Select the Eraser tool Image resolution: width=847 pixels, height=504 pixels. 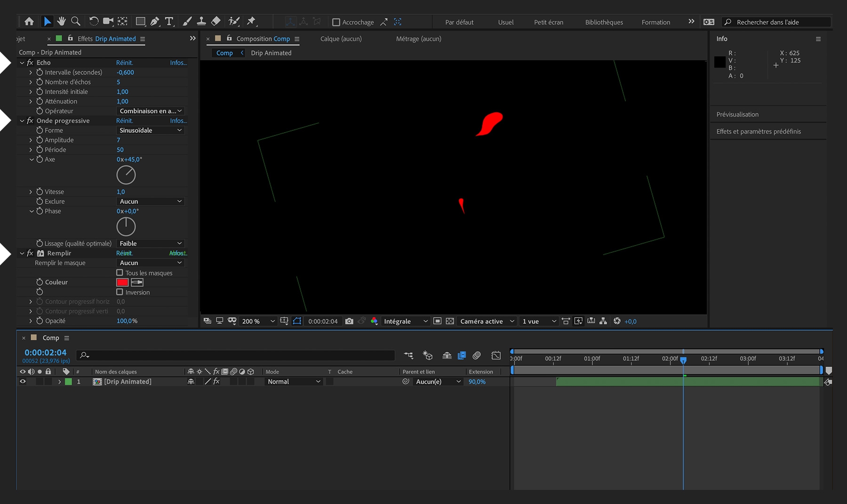pos(216,21)
